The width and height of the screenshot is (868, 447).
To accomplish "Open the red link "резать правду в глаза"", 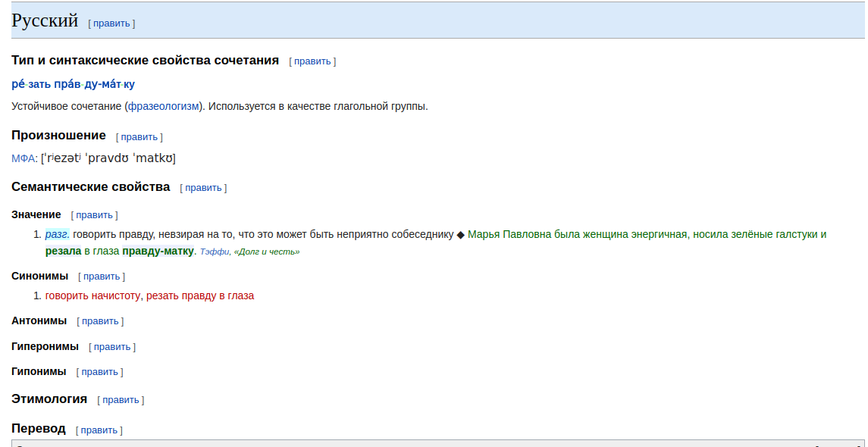I will (200, 295).
